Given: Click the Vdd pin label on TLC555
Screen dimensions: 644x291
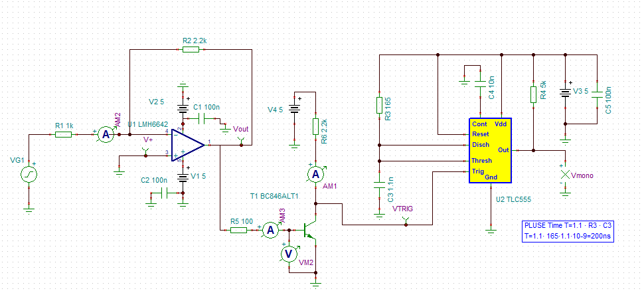Looking at the screenshot, I should coord(501,124).
